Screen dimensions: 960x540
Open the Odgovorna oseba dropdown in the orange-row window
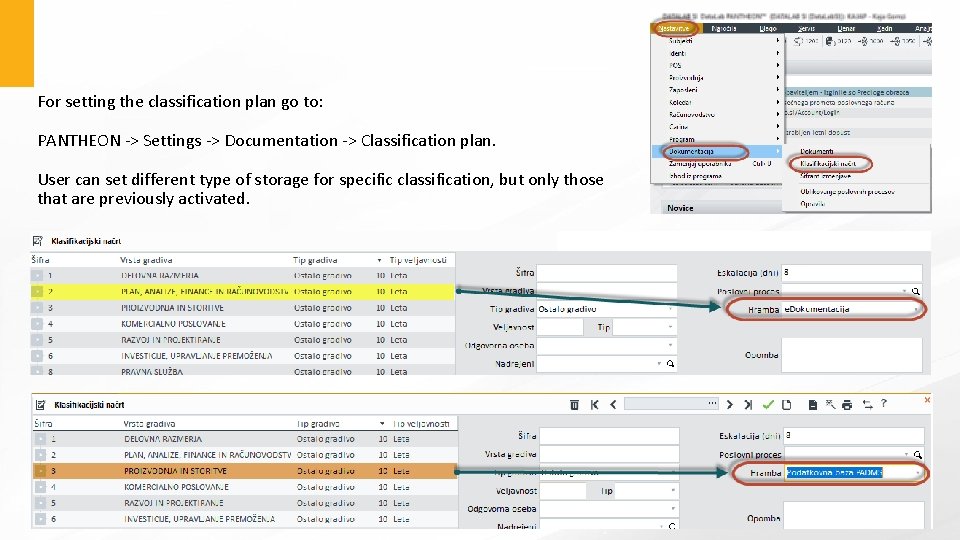click(673, 509)
